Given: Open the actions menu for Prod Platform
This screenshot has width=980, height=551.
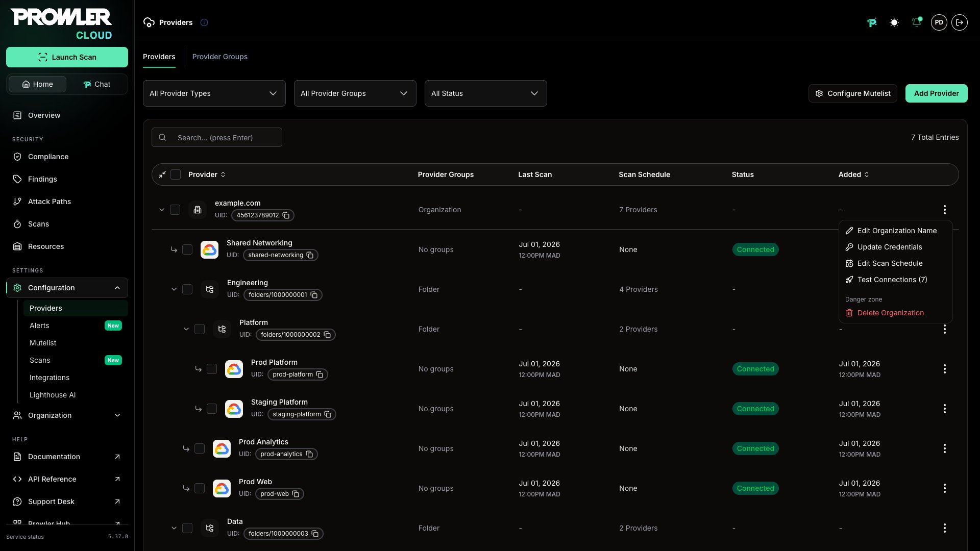Looking at the screenshot, I should pos(944,369).
